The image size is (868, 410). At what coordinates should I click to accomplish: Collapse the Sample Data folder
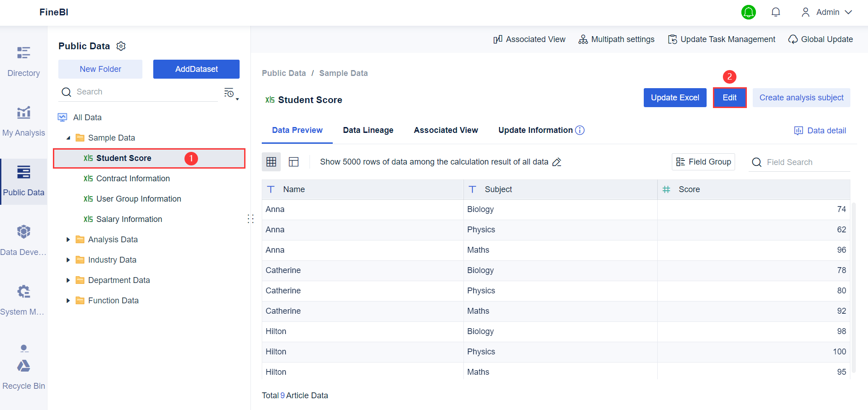tap(68, 138)
